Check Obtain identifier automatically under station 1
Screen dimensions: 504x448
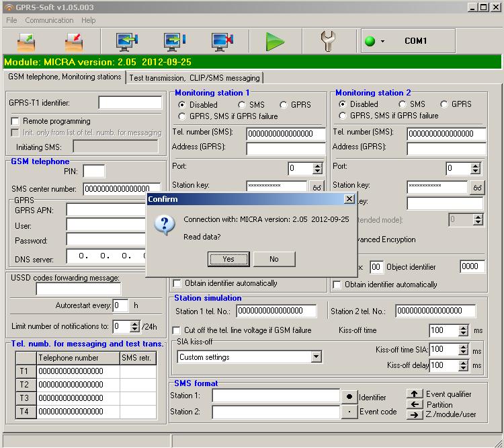pyautogui.click(x=177, y=283)
